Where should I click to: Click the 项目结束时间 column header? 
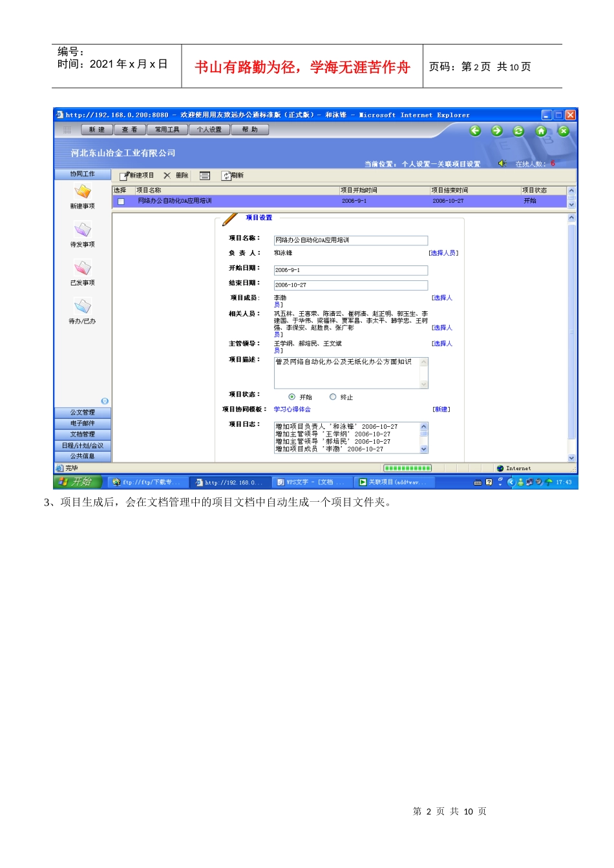tap(475, 191)
